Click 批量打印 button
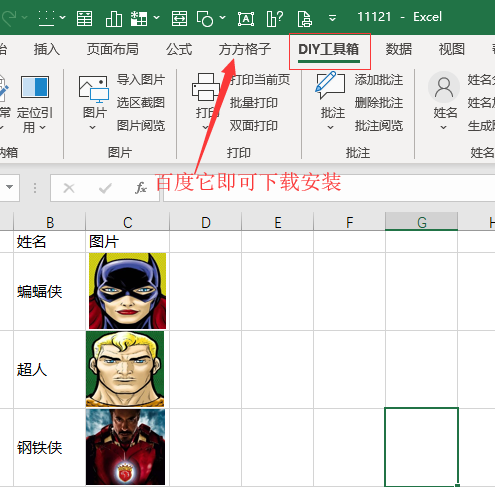This screenshot has height=487, width=495. [x=254, y=103]
